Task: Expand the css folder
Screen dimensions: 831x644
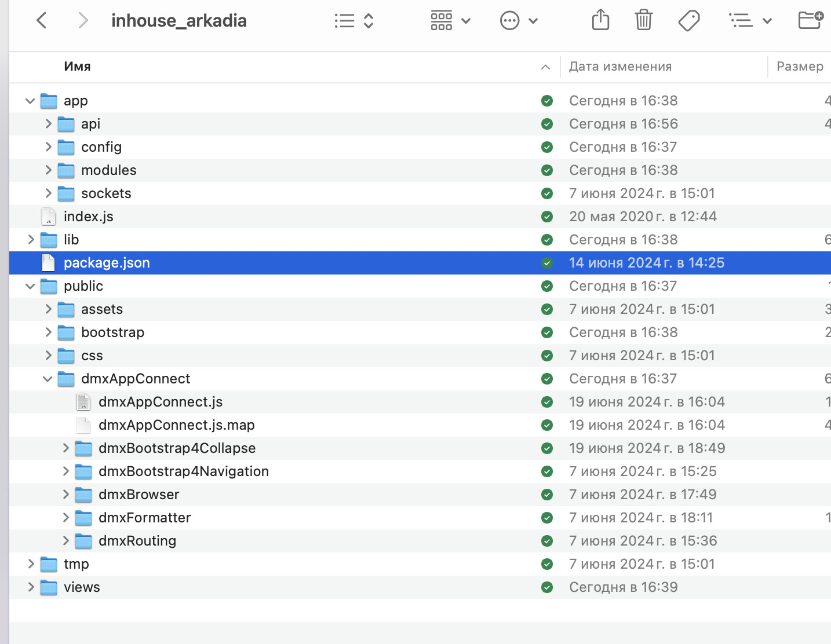Action: pyautogui.click(x=48, y=356)
